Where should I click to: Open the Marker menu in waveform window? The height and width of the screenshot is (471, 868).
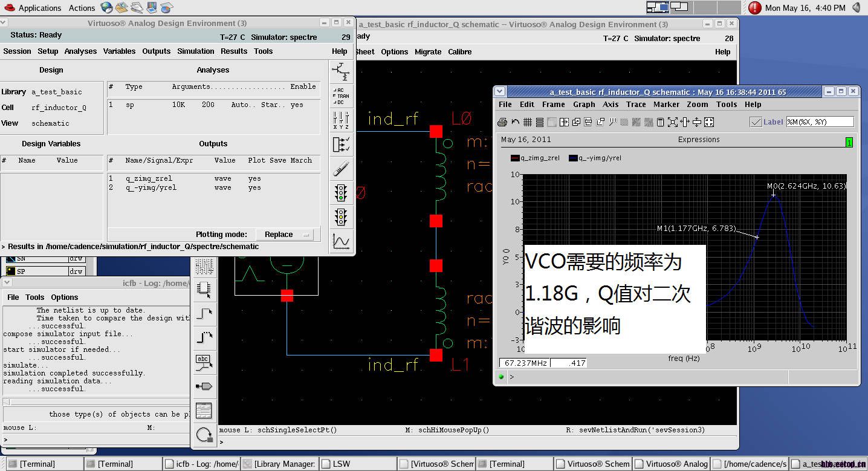pyautogui.click(x=666, y=105)
